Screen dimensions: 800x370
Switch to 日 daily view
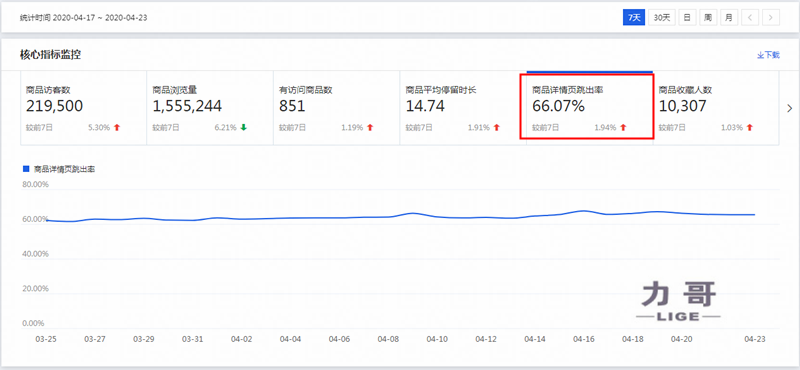tap(687, 17)
